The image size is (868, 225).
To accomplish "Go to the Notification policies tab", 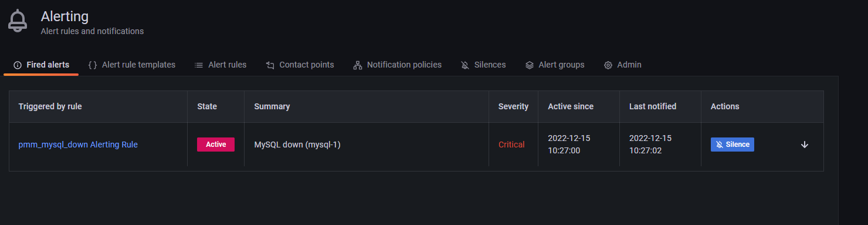I will pos(398,65).
